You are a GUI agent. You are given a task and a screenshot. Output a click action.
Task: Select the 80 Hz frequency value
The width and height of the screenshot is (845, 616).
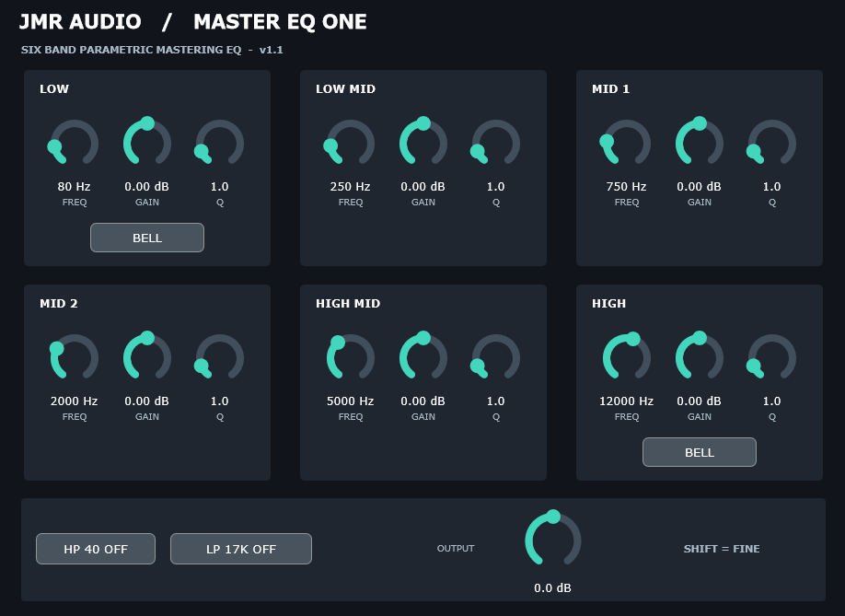click(x=75, y=187)
